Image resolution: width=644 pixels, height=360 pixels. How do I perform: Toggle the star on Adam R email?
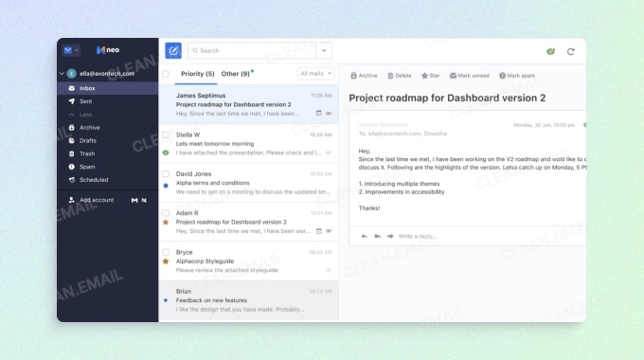click(166, 223)
